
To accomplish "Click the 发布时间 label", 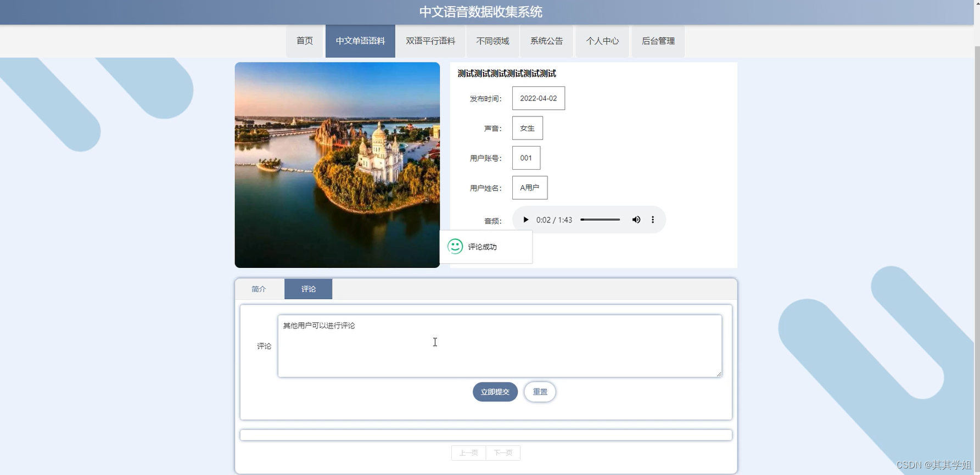I will 485,99.
